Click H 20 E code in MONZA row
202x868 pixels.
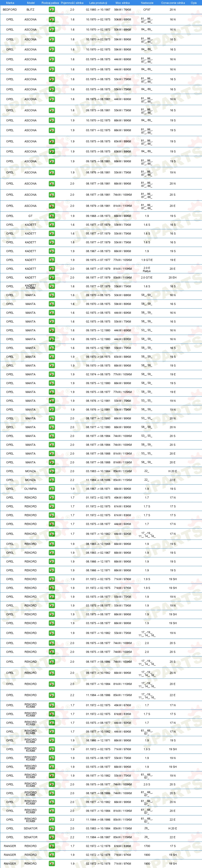point(173,471)
